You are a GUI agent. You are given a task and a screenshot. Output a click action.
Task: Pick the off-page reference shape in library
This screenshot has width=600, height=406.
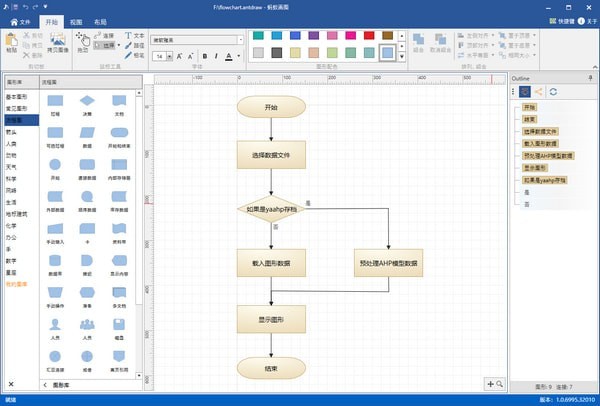click(x=119, y=356)
